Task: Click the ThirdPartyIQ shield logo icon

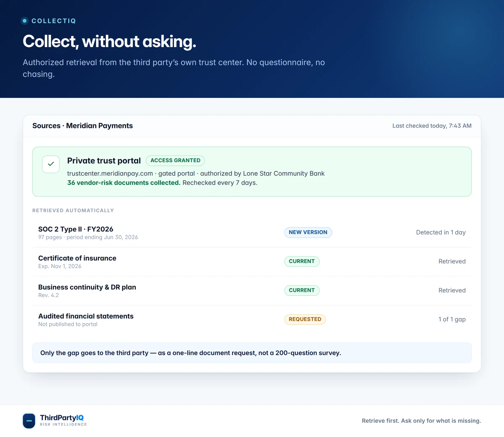Action: [x=29, y=421]
